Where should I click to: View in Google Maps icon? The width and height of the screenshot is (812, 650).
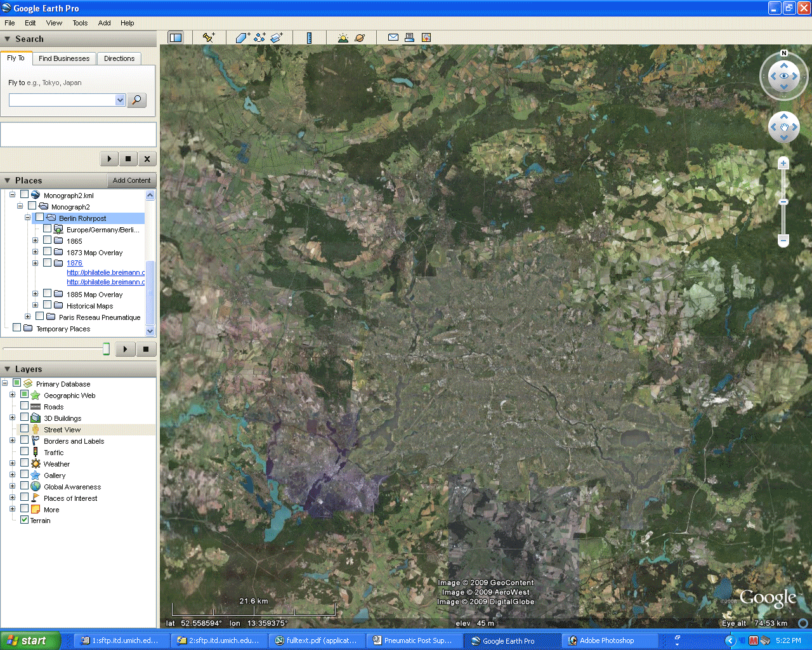point(426,37)
